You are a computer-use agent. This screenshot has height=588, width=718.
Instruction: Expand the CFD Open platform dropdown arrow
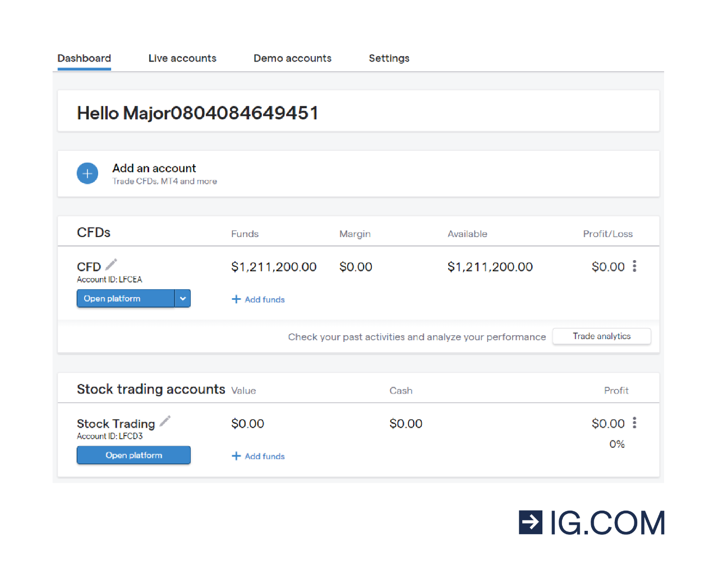(x=183, y=299)
